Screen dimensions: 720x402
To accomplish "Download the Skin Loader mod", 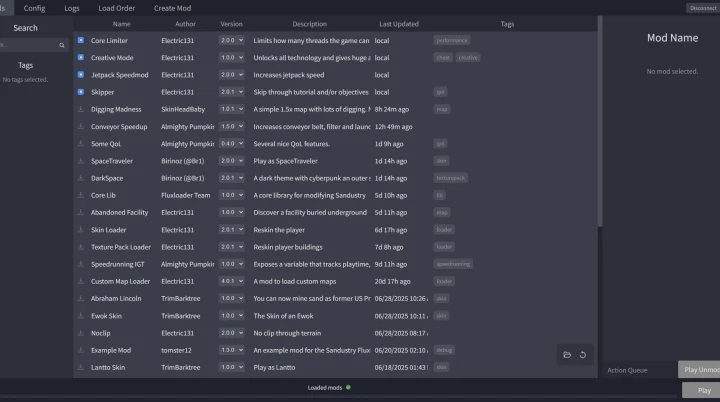I will 81,229.
